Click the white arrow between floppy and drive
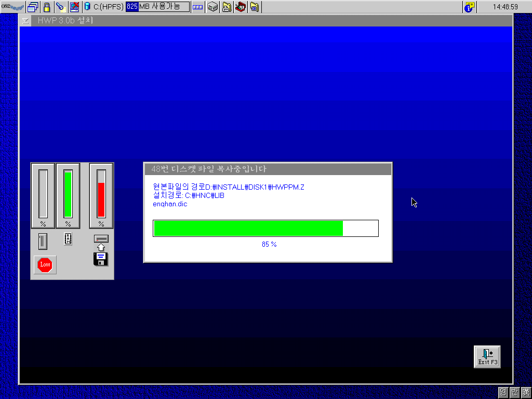The height and width of the screenshot is (399, 532). point(101,247)
